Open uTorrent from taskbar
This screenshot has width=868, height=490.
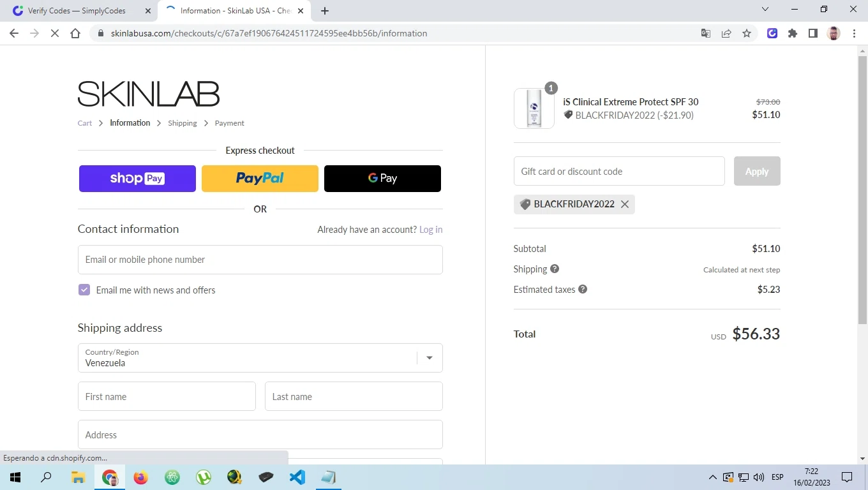click(x=203, y=477)
